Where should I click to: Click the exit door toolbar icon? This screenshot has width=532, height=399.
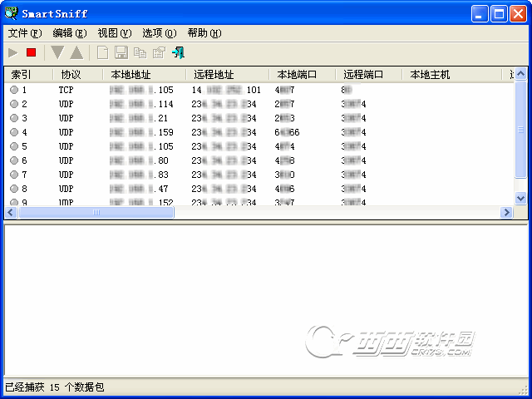pyautogui.click(x=179, y=52)
